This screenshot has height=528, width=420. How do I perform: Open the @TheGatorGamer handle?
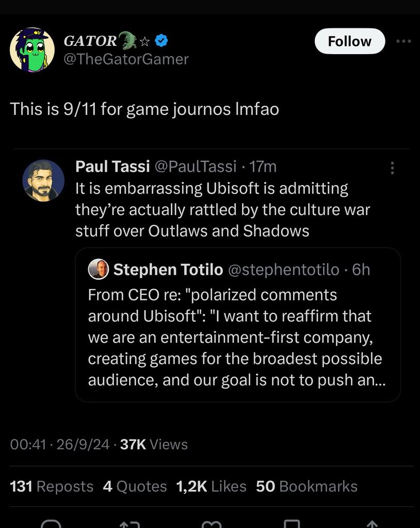pos(126,59)
